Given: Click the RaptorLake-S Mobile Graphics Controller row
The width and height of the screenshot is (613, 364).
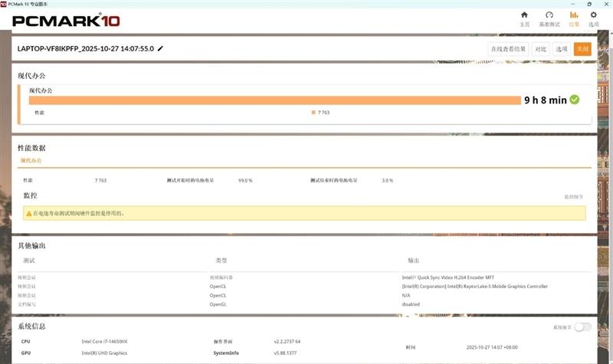Looking at the screenshot, I should pyautogui.click(x=474, y=287).
